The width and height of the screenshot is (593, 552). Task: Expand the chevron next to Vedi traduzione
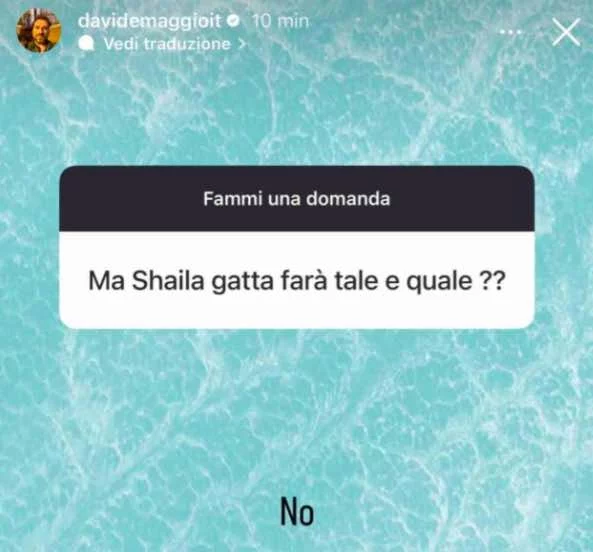click(242, 44)
